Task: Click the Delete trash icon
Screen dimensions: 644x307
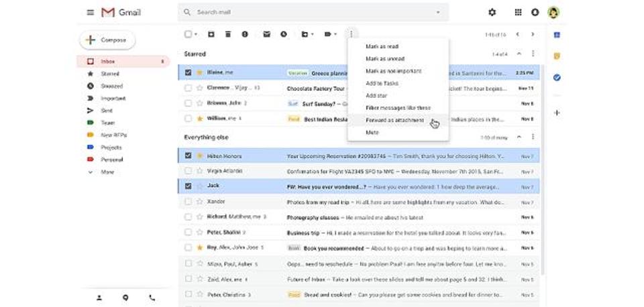Action: [228, 34]
